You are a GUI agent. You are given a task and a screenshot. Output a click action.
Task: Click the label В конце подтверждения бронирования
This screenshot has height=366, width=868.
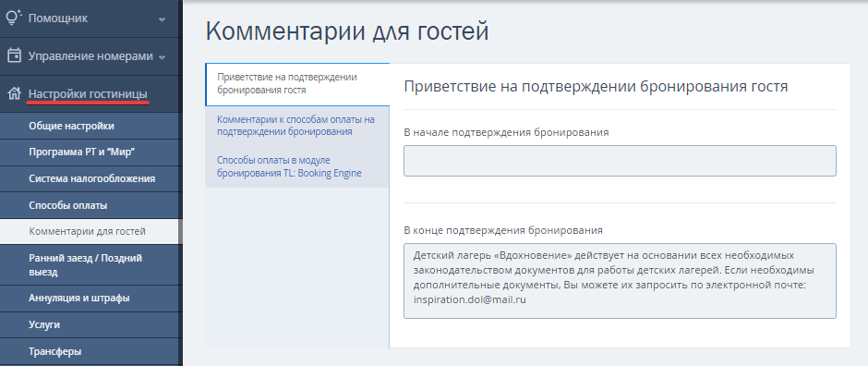[503, 230]
